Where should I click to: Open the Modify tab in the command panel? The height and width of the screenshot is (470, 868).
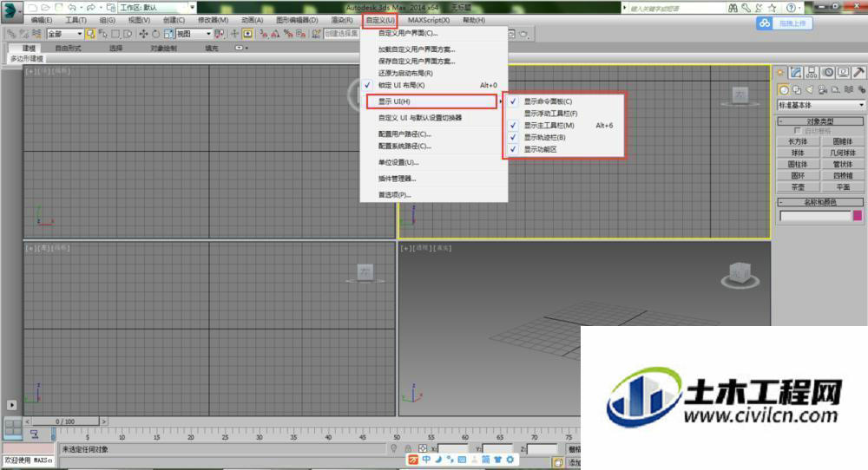[x=796, y=73]
